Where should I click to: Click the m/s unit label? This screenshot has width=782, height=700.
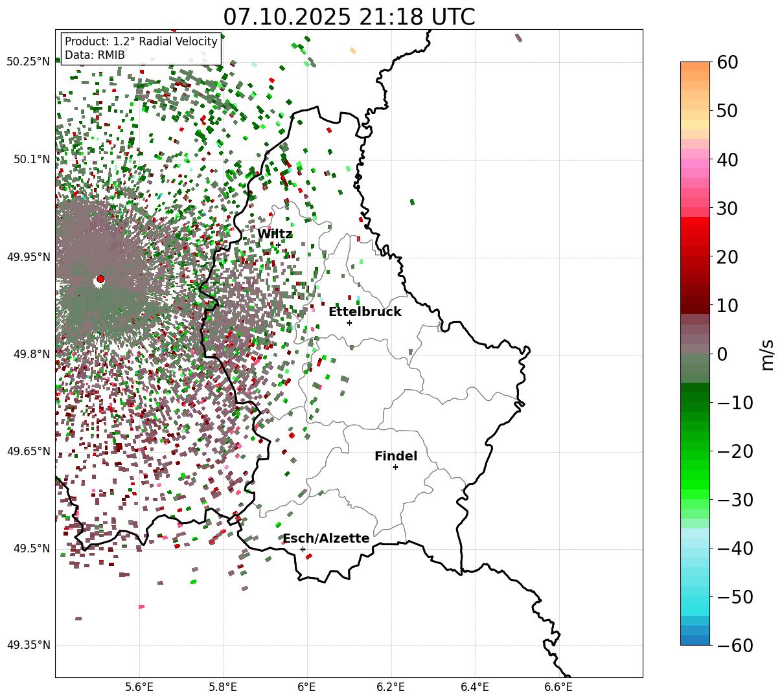(x=768, y=354)
